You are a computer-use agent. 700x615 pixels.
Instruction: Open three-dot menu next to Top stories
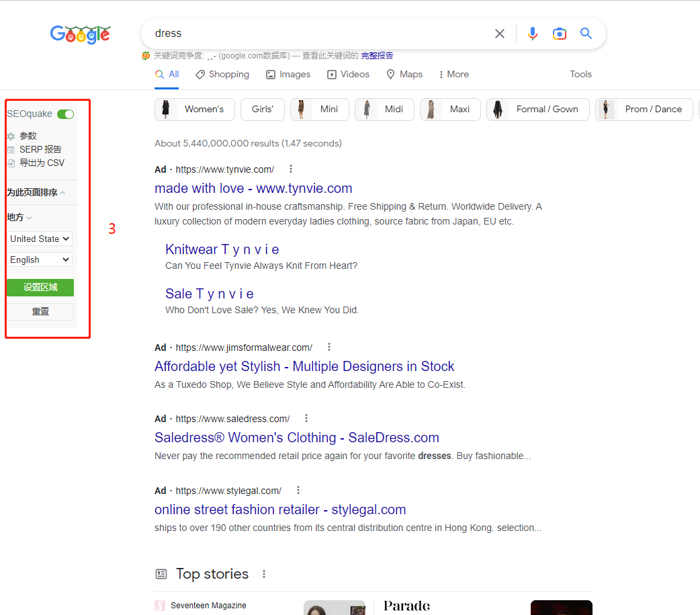click(x=264, y=574)
